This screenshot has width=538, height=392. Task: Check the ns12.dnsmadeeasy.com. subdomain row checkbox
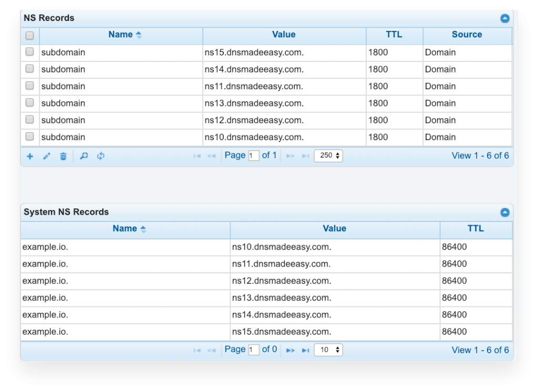[30, 119]
